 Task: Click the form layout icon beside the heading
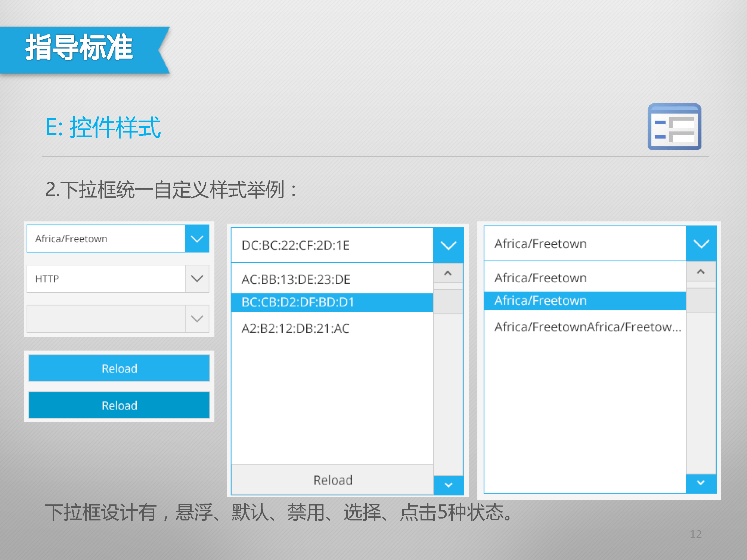coord(674,127)
